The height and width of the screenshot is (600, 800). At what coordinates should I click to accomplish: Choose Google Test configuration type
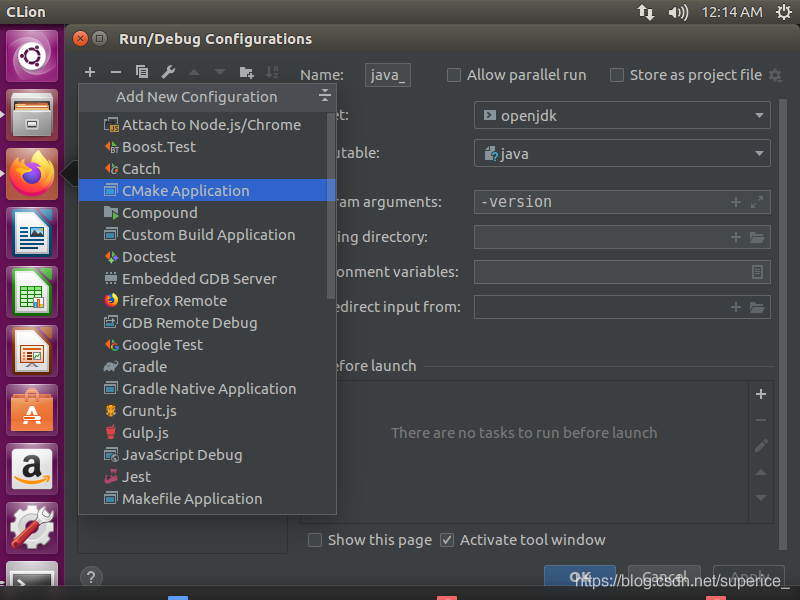tap(207, 344)
